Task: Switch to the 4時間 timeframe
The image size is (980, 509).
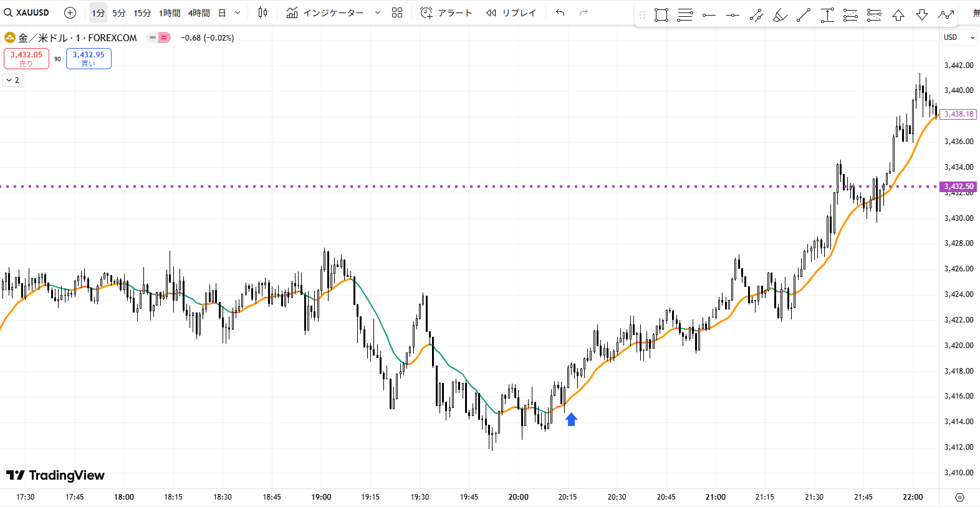Action: click(199, 12)
